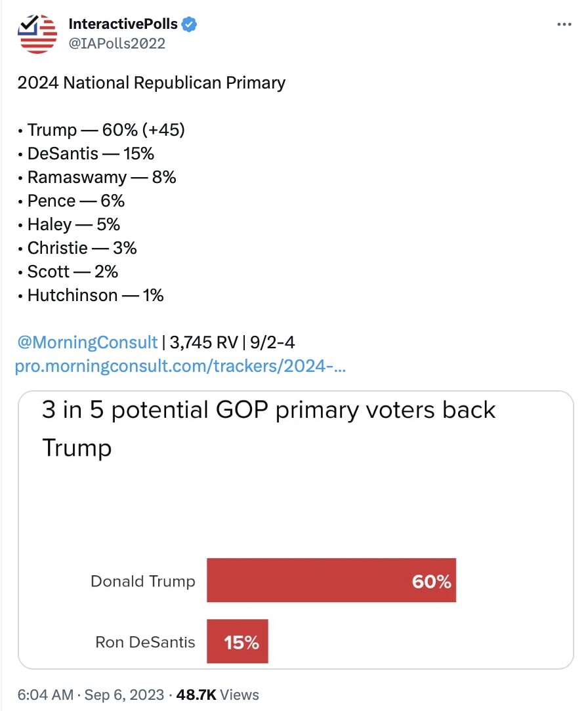Open the GOP primary voters chart card
The height and width of the screenshot is (711, 588).
coord(296,529)
